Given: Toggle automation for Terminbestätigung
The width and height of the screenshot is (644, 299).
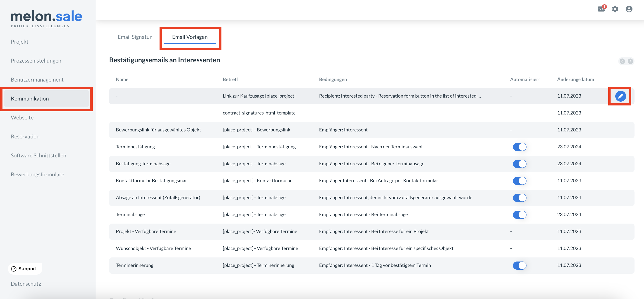Looking at the screenshot, I should (x=519, y=147).
